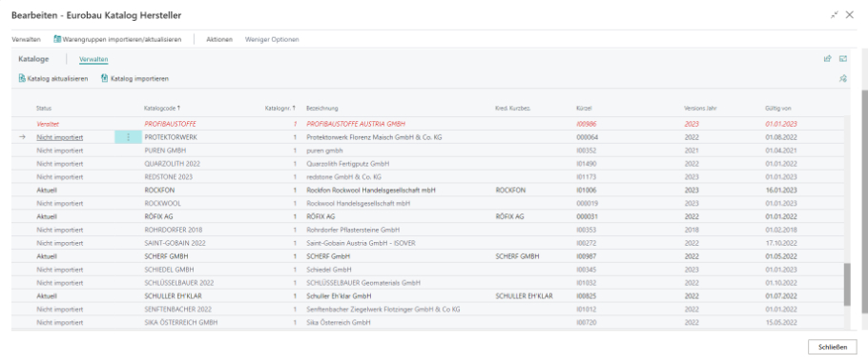Screen dimensions: 868x364
Task: Select SENFTENBACHER 2022 catalog code
Action: coord(177,310)
